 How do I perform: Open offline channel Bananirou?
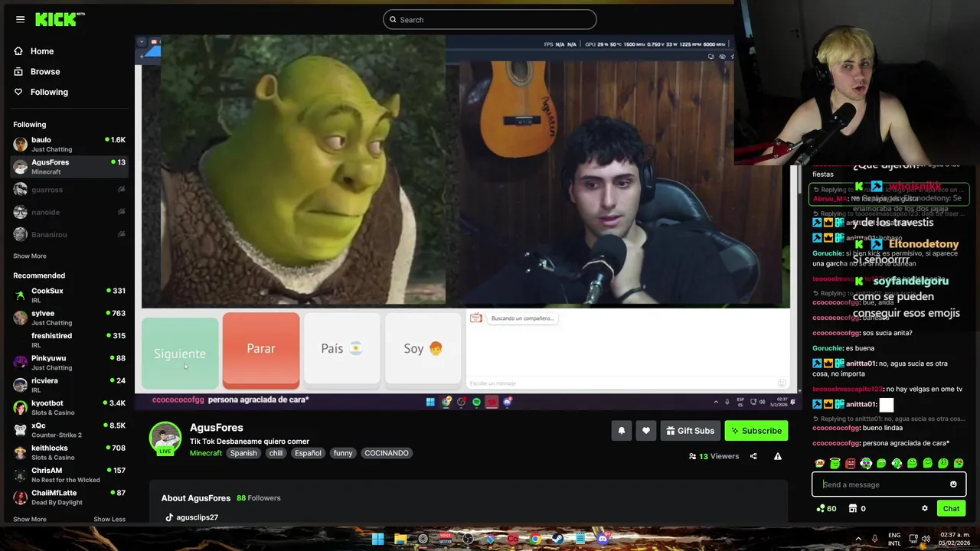(69, 234)
